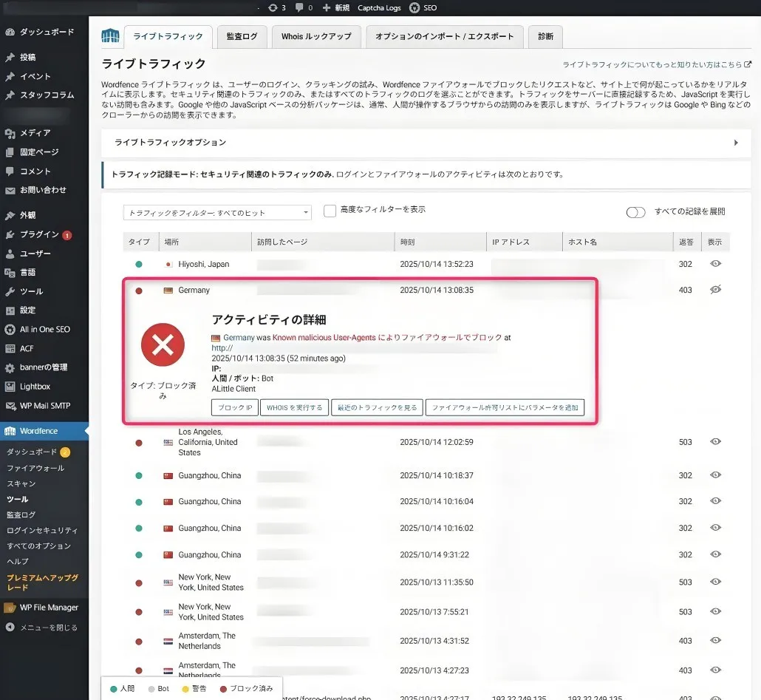This screenshot has width=761, height=700.
Task: Switch to Whois ルックアップ tab
Action: tap(315, 36)
